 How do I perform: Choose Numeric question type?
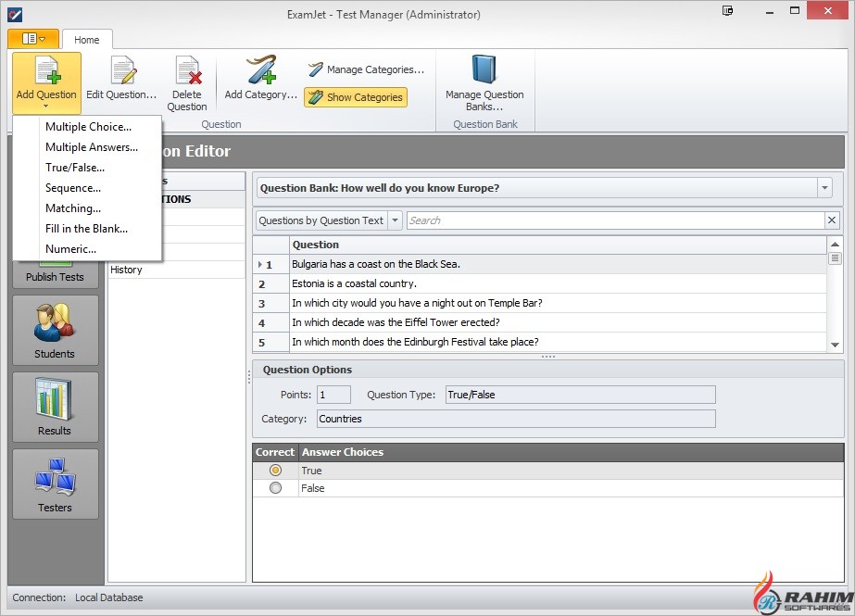[x=87, y=249]
